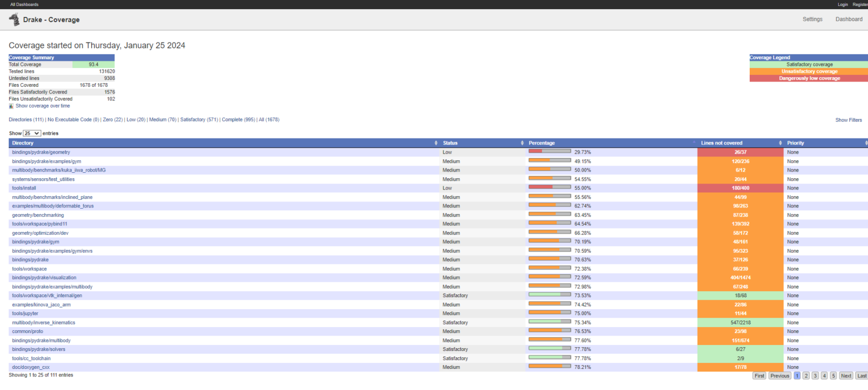
Task: Expand the Show Filters panel
Action: (x=848, y=120)
